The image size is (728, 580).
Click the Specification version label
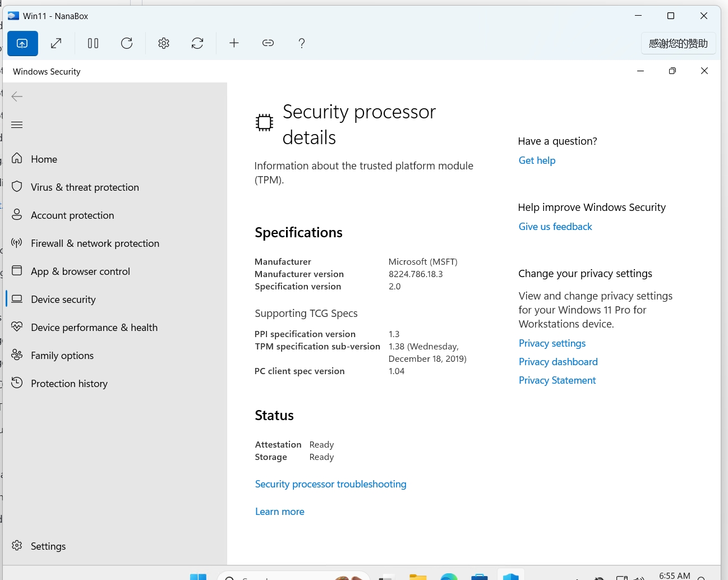[298, 287]
